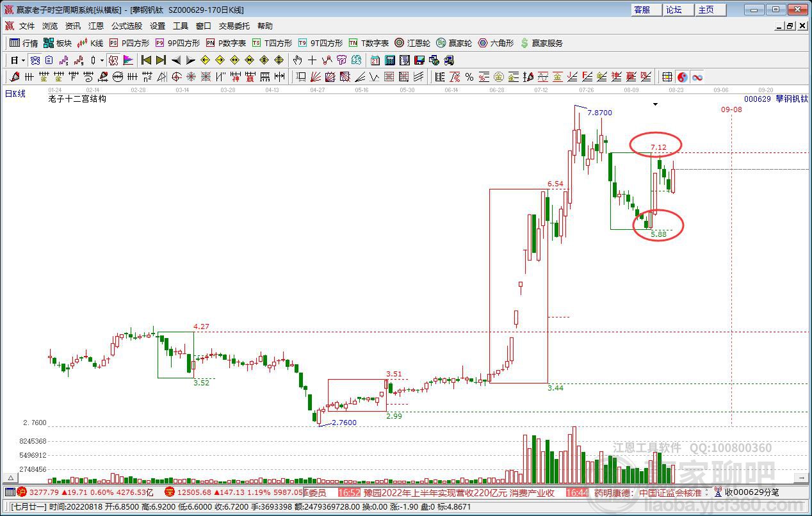Image resolution: width=812 pixels, height=516 pixels.
Task: Open 赢家服务 with dollar icon
Action: tap(542, 43)
